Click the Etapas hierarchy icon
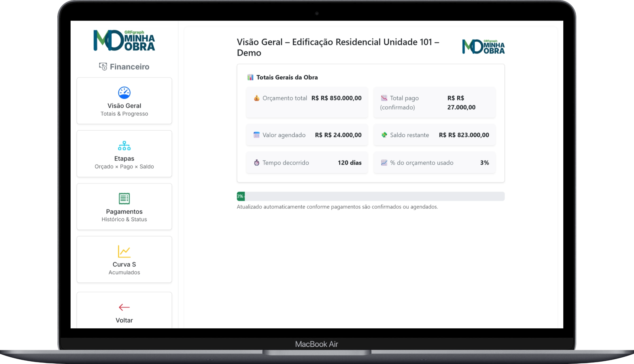The image size is (634, 364). click(x=124, y=146)
